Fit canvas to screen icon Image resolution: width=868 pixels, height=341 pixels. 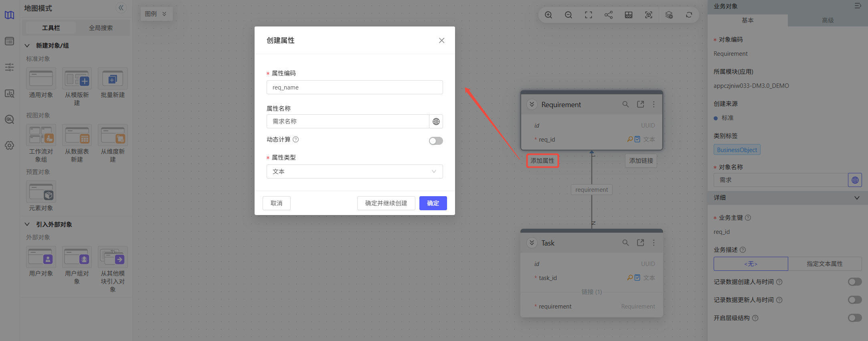pos(589,15)
